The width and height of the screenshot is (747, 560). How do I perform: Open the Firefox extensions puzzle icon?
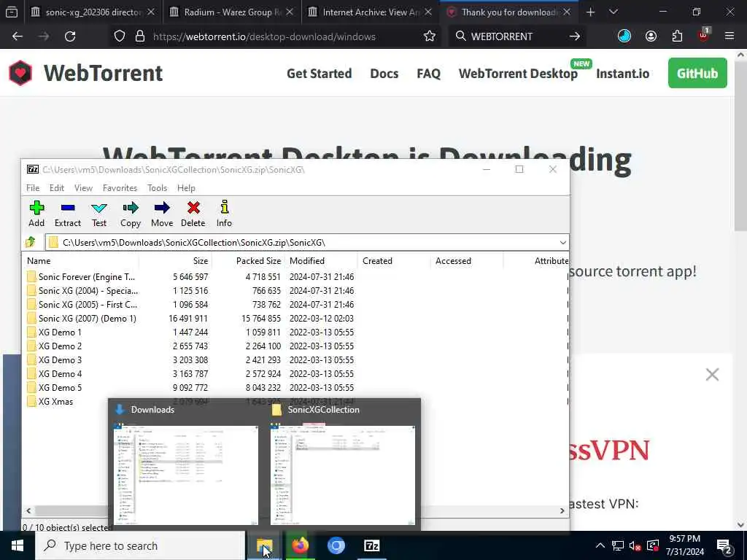point(677,36)
